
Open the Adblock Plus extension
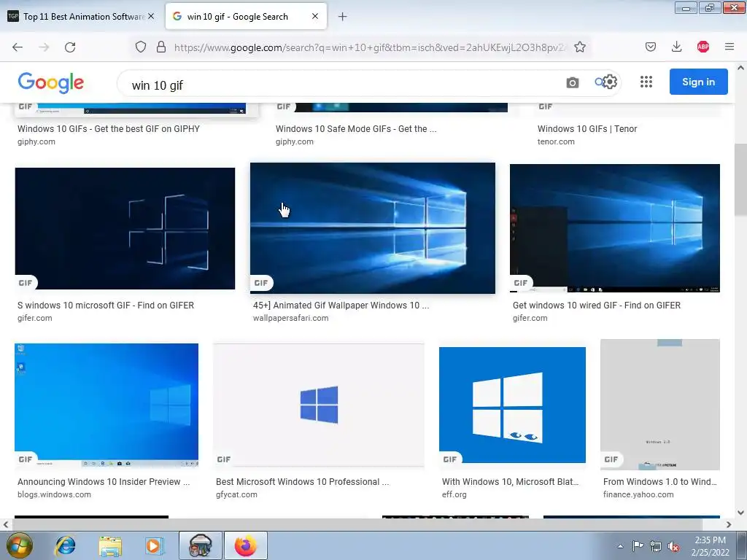pyautogui.click(x=703, y=47)
